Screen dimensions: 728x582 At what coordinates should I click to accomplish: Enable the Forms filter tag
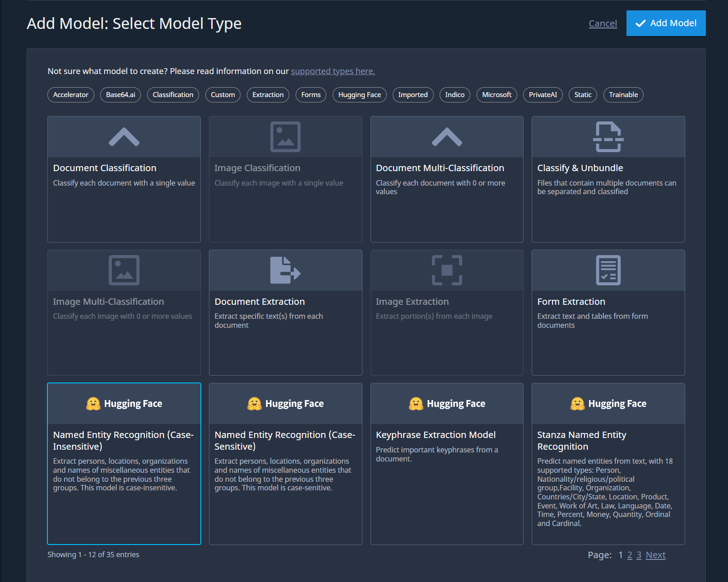pos(311,95)
